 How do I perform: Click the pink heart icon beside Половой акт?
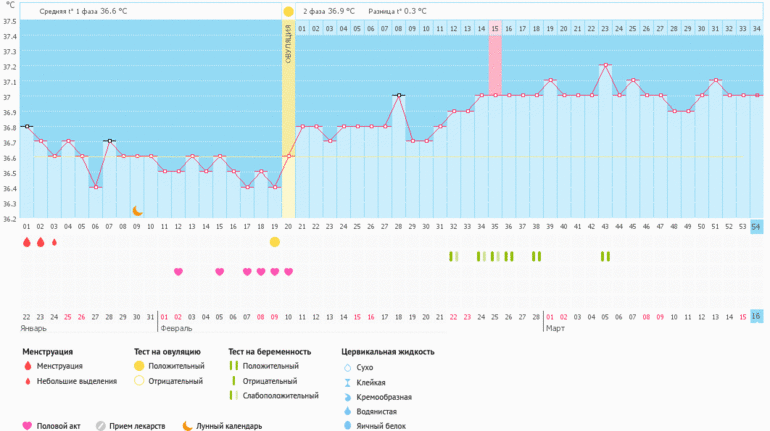pos(27,425)
